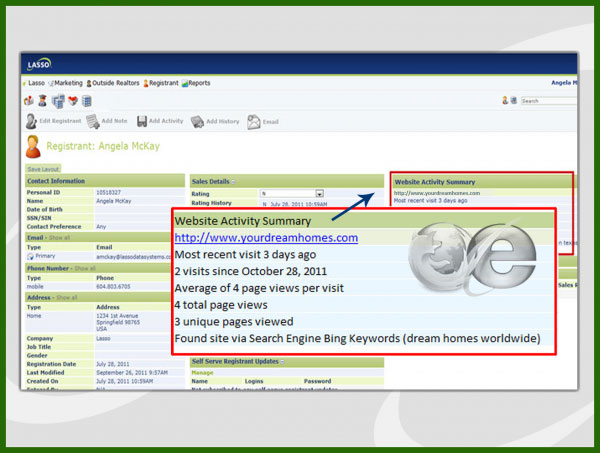
Task: Click the stacked windows toolbar icon
Action: 58,101
